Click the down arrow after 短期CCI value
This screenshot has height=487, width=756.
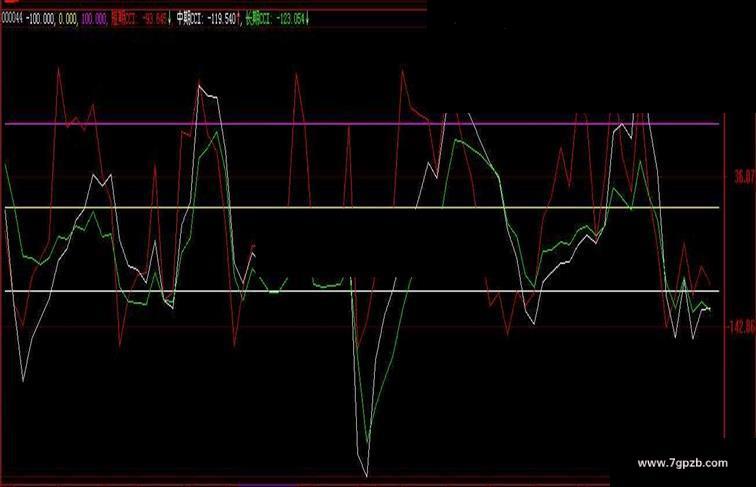[x=170, y=19]
